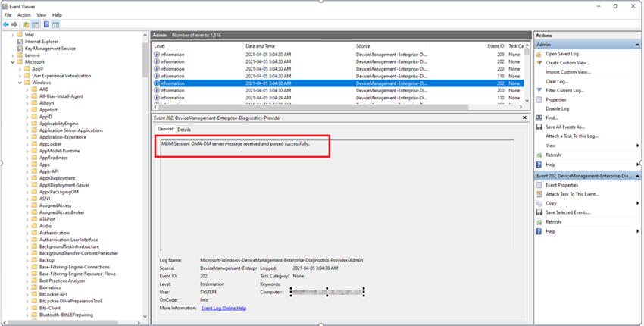Click the Key Management Service log icon
This screenshot has width=644, height=326.
coord(20,49)
